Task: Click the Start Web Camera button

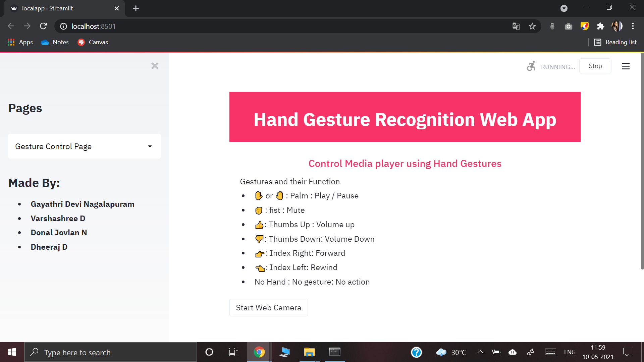Action: point(268,308)
